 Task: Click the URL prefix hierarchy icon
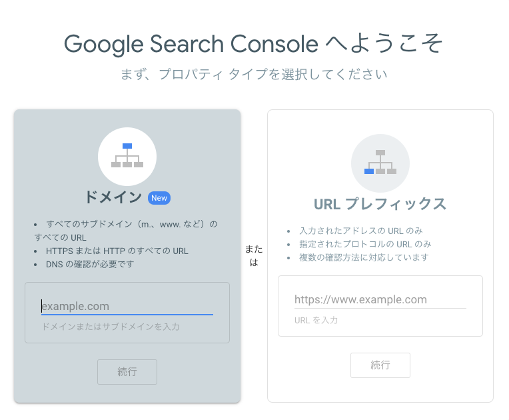380,163
